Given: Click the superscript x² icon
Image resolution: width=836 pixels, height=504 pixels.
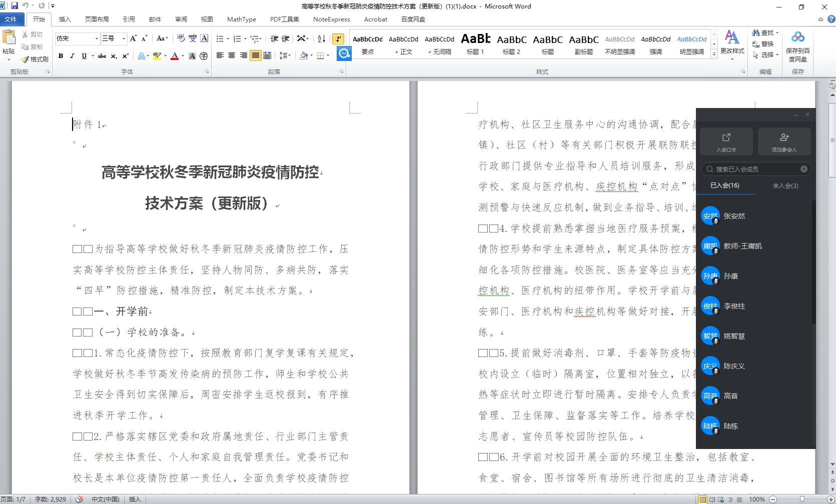Looking at the screenshot, I should (126, 56).
